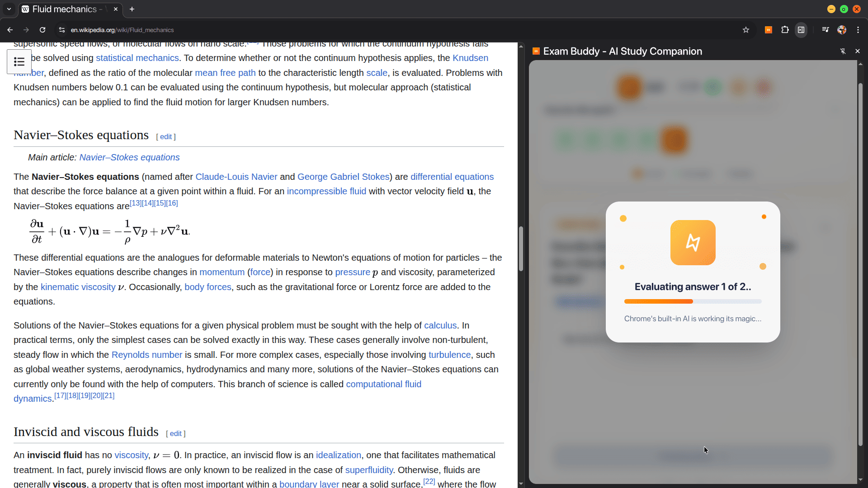View site information icon in address bar
The image size is (868, 488).
[62, 30]
